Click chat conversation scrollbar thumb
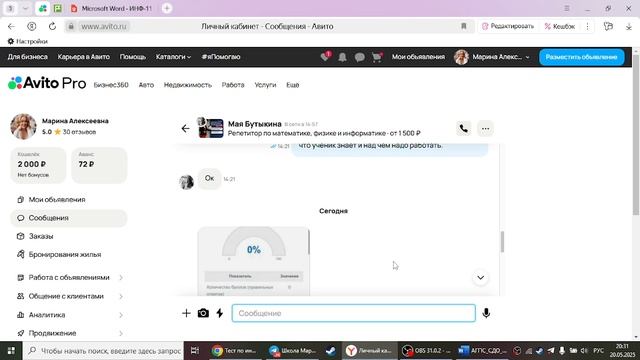This screenshot has height=360, width=640. [x=502, y=242]
